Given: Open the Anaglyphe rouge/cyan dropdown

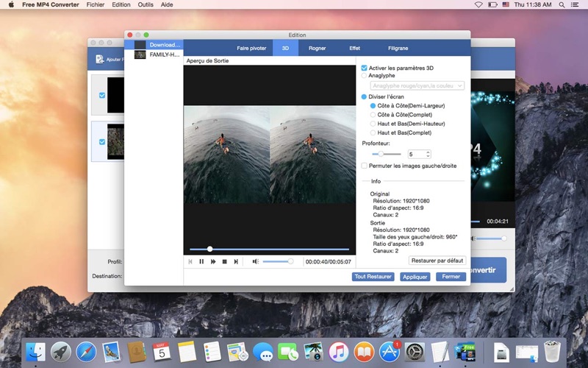Looking at the screenshot, I should click(417, 85).
